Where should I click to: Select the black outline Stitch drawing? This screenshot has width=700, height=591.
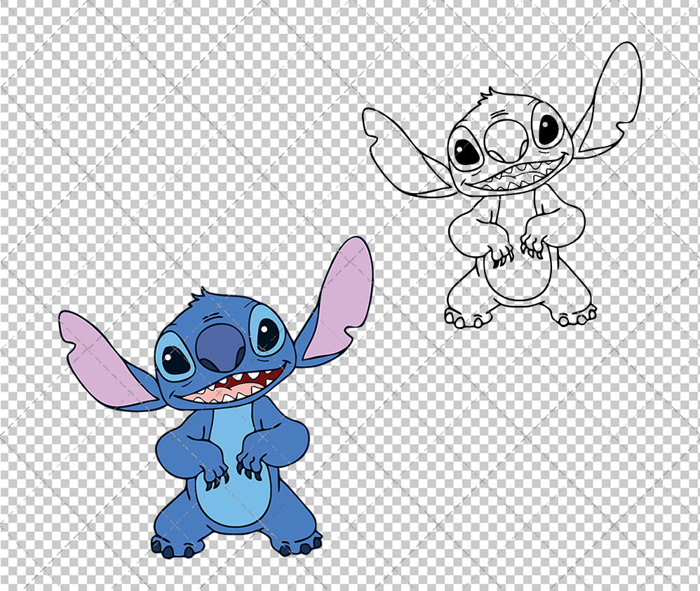(502, 185)
